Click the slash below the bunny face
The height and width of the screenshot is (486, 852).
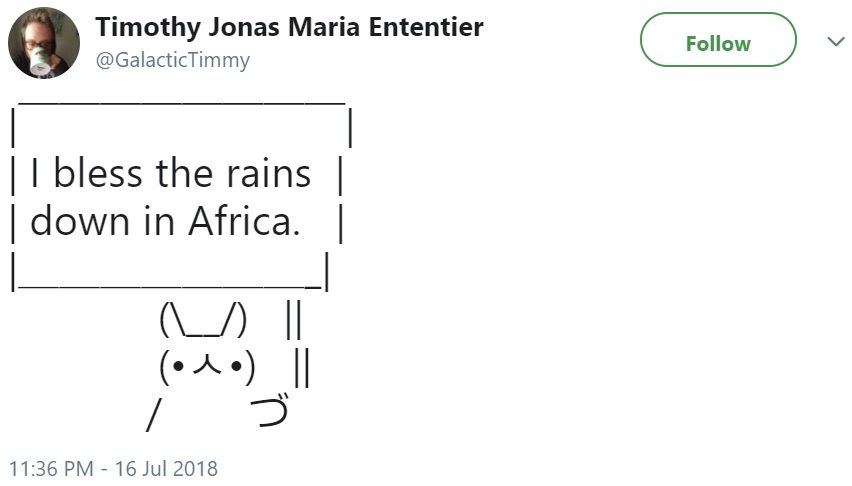[154, 415]
